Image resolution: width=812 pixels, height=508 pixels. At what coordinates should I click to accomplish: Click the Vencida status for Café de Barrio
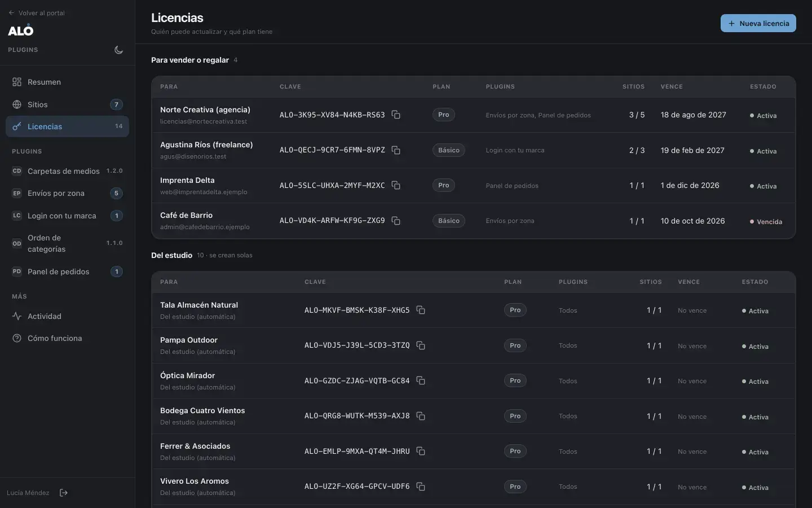(x=766, y=222)
